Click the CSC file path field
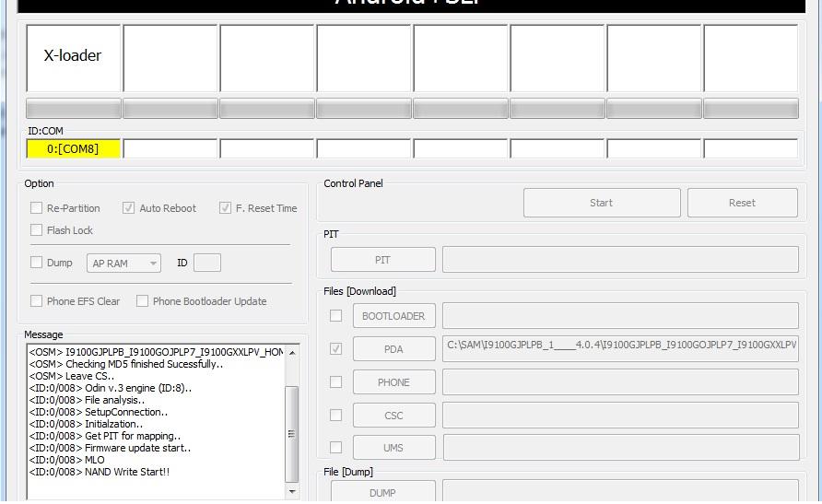The image size is (822, 504). [621, 415]
